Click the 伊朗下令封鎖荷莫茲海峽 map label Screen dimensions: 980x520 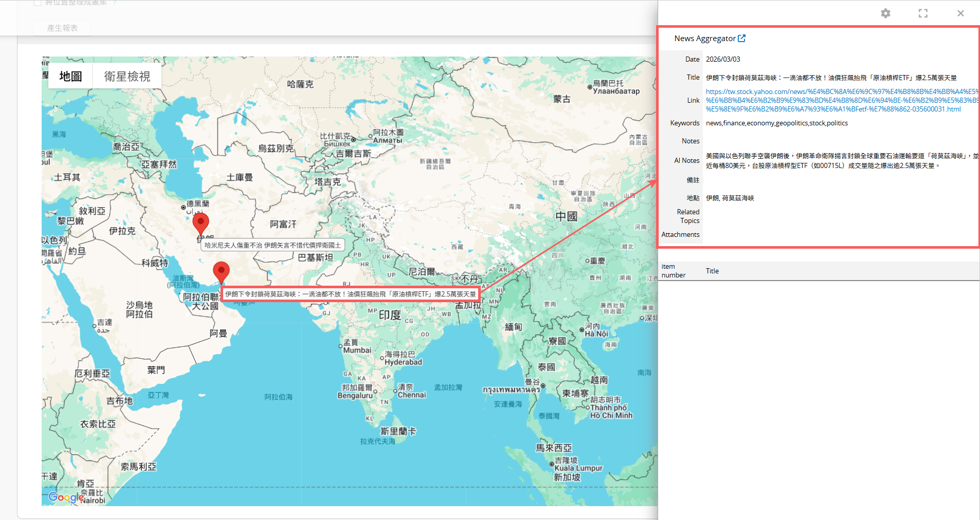(350, 294)
